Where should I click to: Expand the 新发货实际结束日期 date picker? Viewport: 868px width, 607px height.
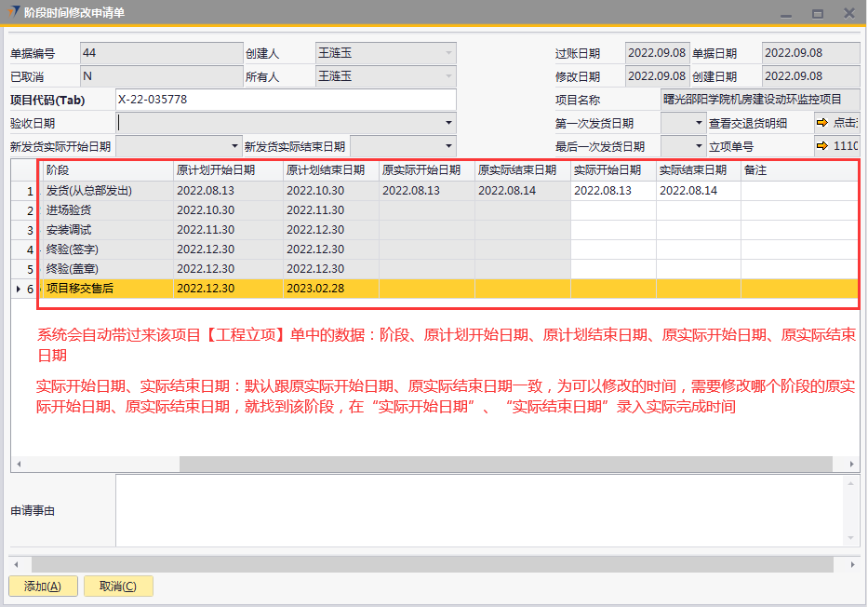pyautogui.click(x=448, y=146)
